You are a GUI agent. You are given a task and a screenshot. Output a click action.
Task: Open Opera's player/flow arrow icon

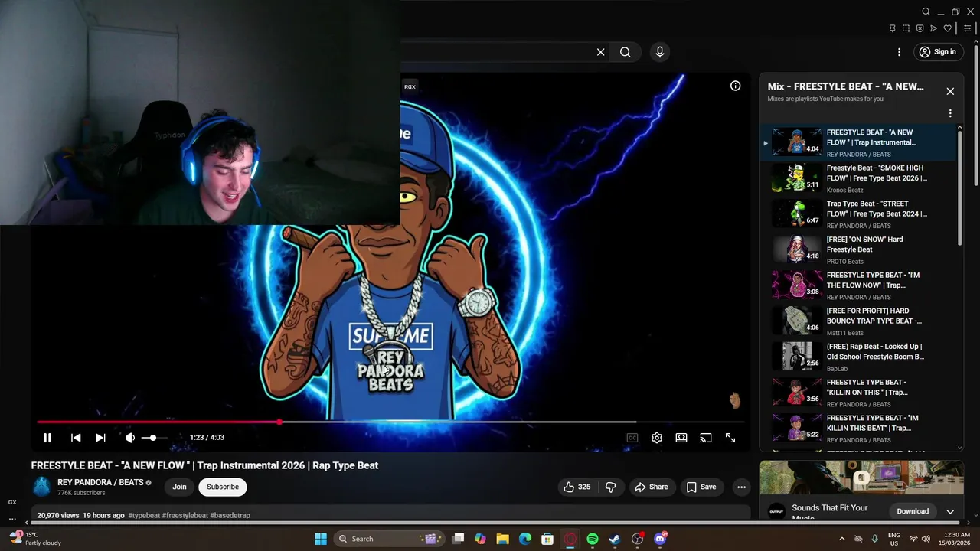pos(933,28)
